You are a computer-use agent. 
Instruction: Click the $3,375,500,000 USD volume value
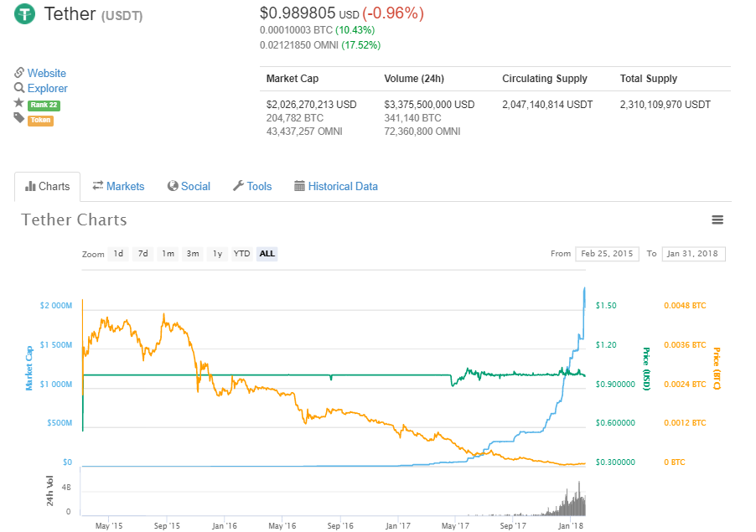tap(429, 105)
